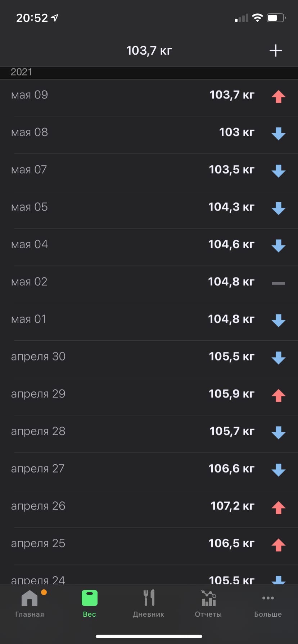298x644 pixels.
Task: Tap the Больше three-dots icon
Action: [268, 598]
